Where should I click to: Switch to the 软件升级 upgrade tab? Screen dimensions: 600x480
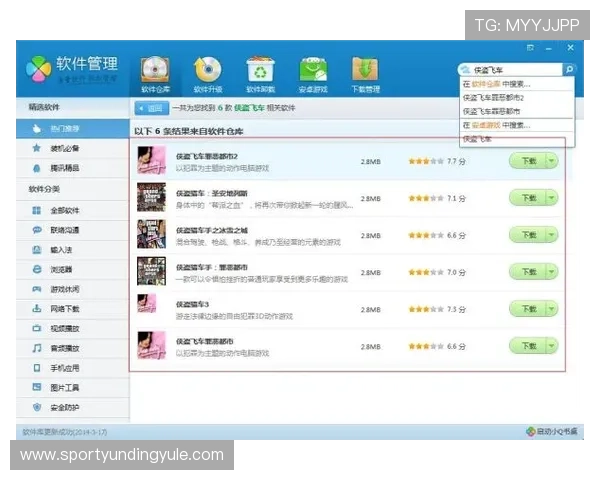point(208,75)
